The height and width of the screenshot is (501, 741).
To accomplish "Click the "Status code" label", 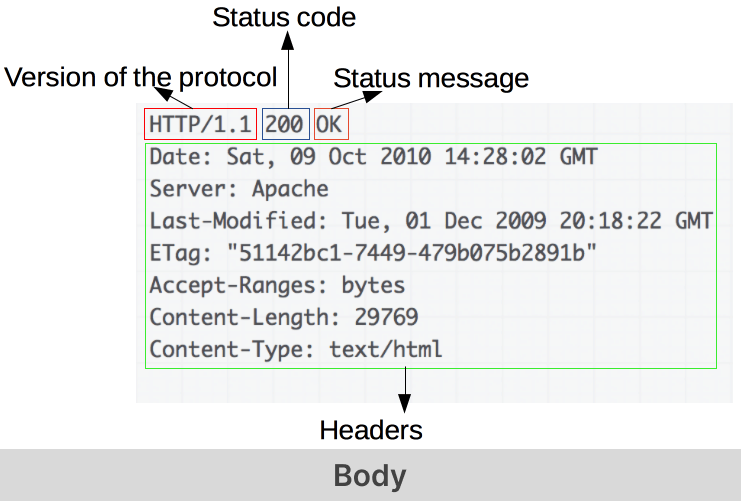I will pos(285,17).
